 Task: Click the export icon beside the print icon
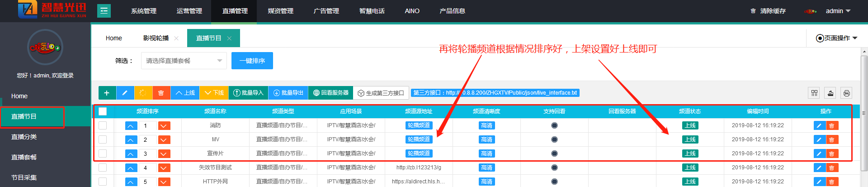coord(830,93)
